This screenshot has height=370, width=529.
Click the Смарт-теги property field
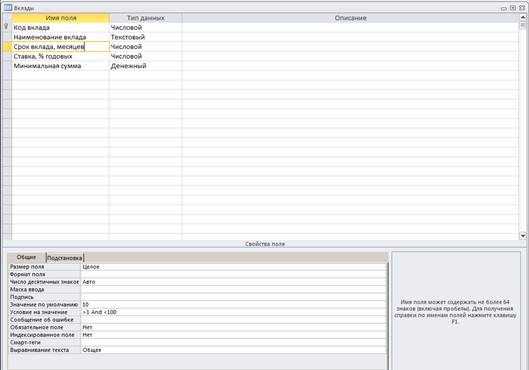[x=233, y=342]
